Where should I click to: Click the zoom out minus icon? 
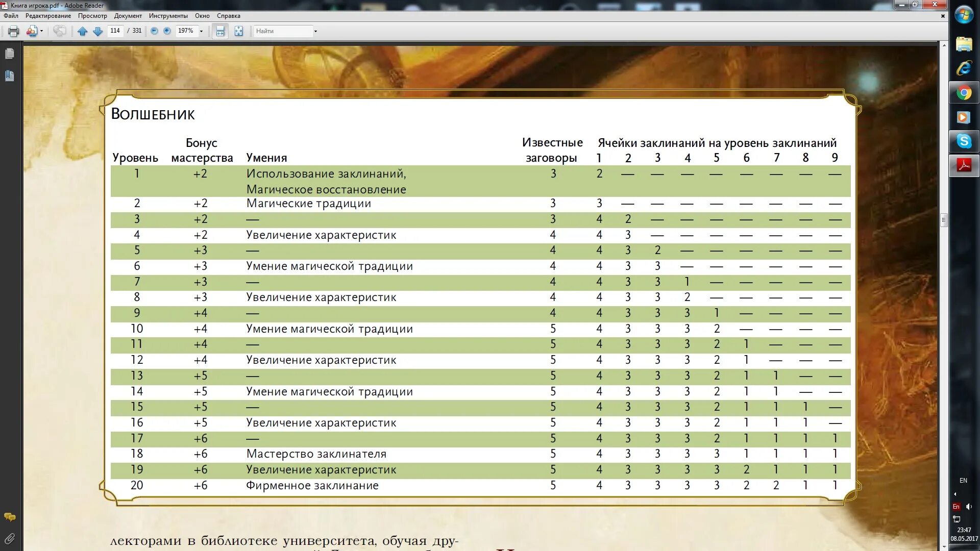154,31
